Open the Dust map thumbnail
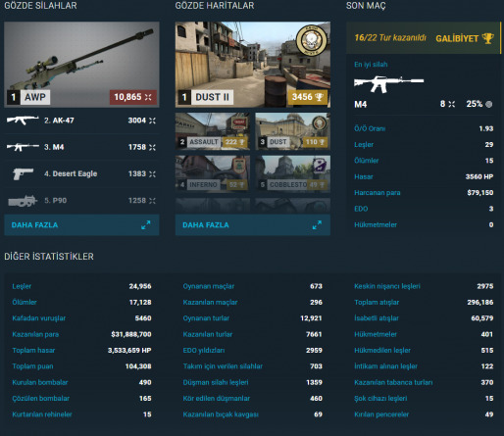The width and height of the screenshot is (504, 436). tap(292, 131)
